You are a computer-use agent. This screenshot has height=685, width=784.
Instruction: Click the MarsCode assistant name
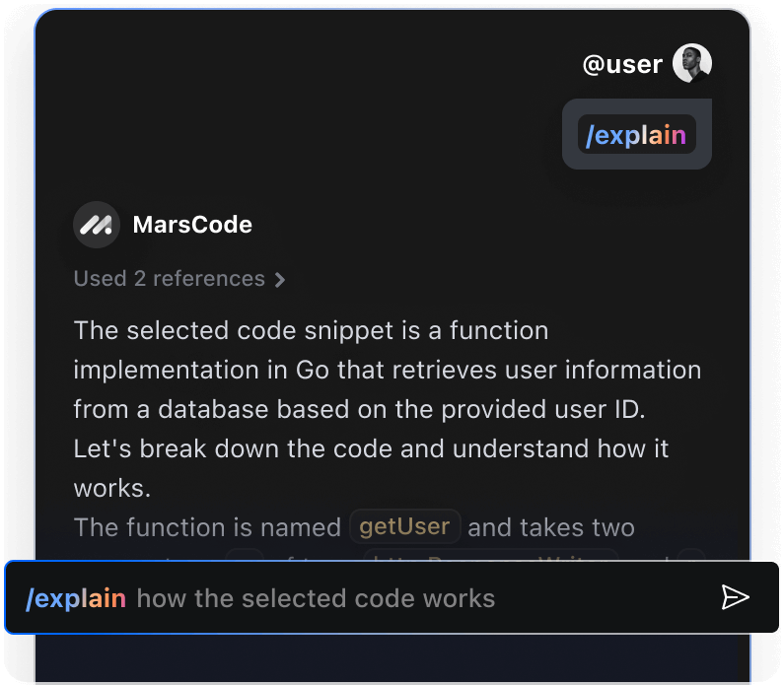coord(192,225)
